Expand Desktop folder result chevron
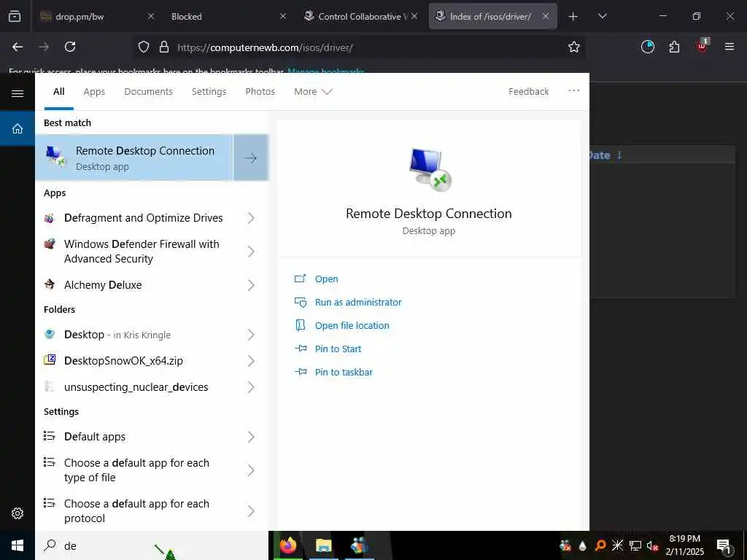Image resolution: width=747 pixels, height=560 pixels. point(251,335)
